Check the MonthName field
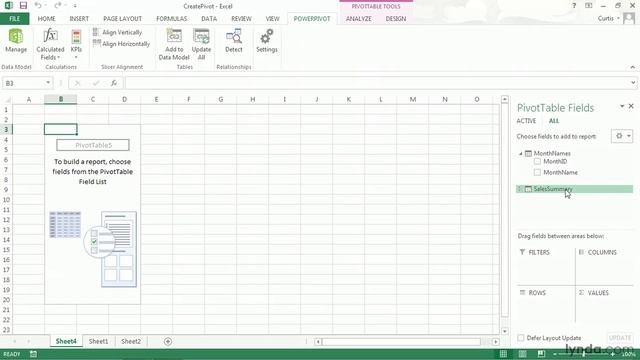 click(537, 172)
